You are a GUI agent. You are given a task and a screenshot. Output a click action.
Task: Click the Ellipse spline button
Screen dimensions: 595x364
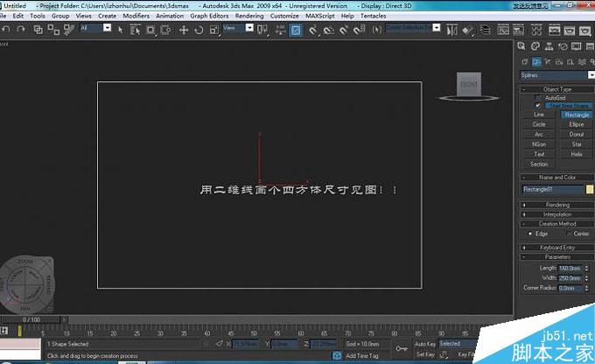577,124
